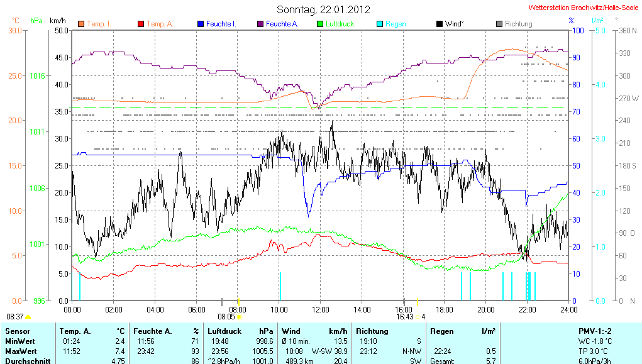Click the 12:00 label on time axis
Screen dimensions: 642x364
point(321,309)
